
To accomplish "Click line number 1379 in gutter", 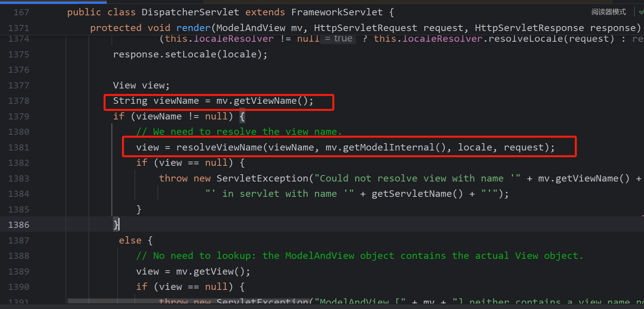I will coord(19,116).
